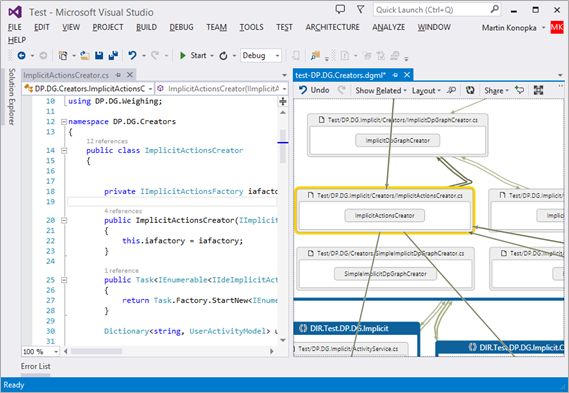Select the ImplicitActionsCreator diagram node
Viewport: 569px width, 393px height.
(385, 216)
